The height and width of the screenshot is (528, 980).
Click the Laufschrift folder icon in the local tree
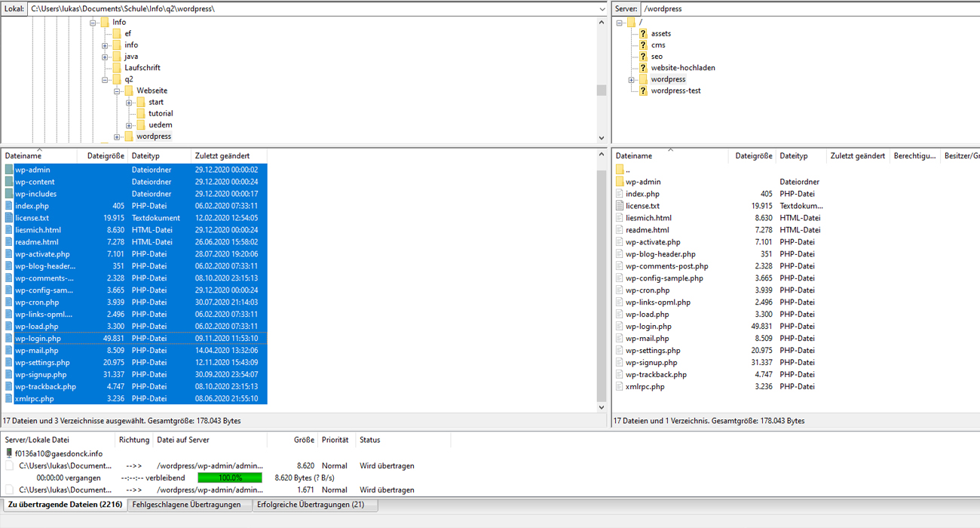tap(117, 68)
